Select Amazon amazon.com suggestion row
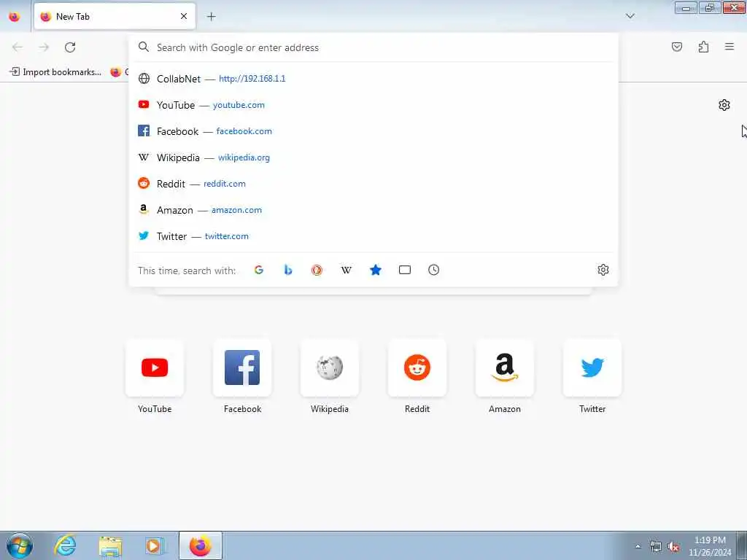 (x=373, y=209)
